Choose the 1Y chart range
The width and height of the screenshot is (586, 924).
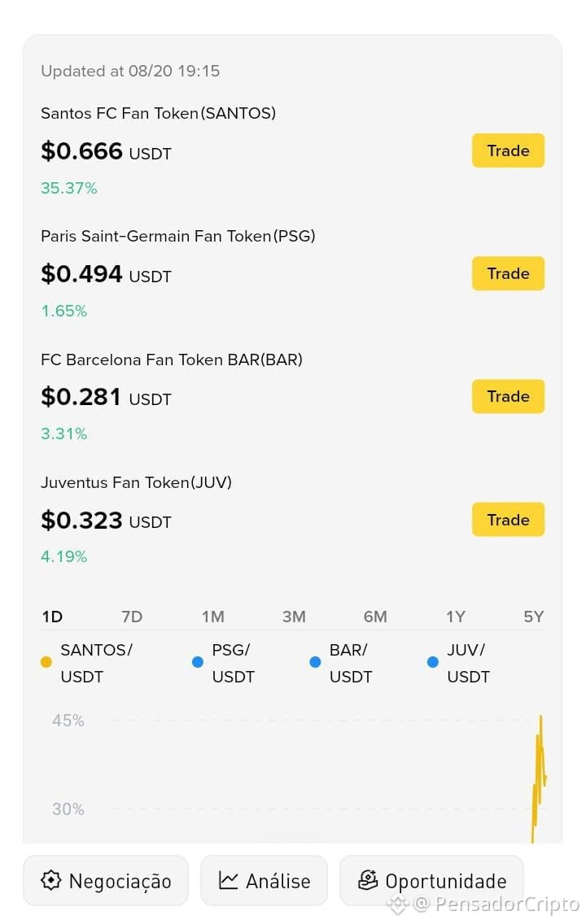(455, 617)
